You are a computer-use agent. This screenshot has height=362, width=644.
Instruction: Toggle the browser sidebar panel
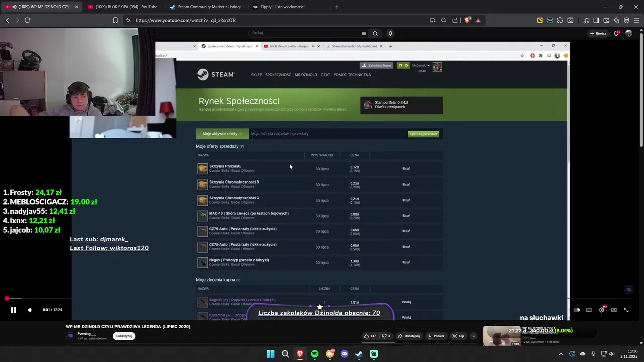596,20
